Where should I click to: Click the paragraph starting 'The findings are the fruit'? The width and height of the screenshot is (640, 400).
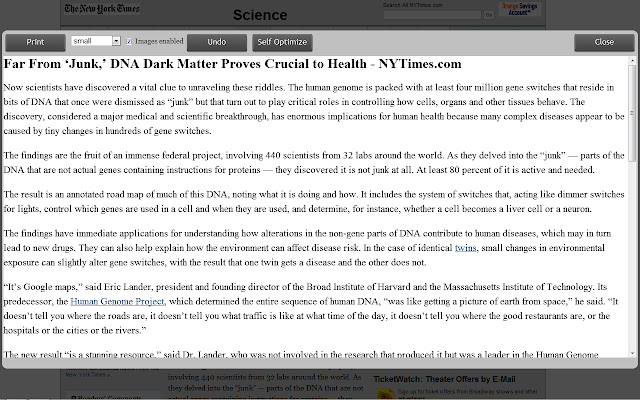(x=314, y=162)
